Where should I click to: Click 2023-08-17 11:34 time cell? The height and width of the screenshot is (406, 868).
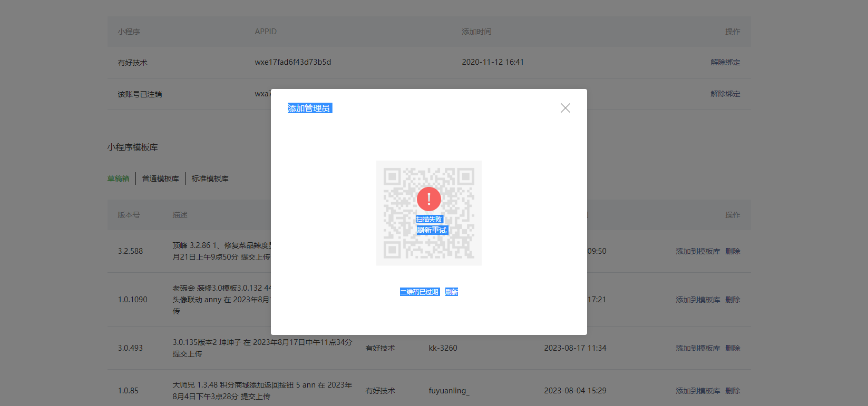pyautogui.click(x=575, y=348)
